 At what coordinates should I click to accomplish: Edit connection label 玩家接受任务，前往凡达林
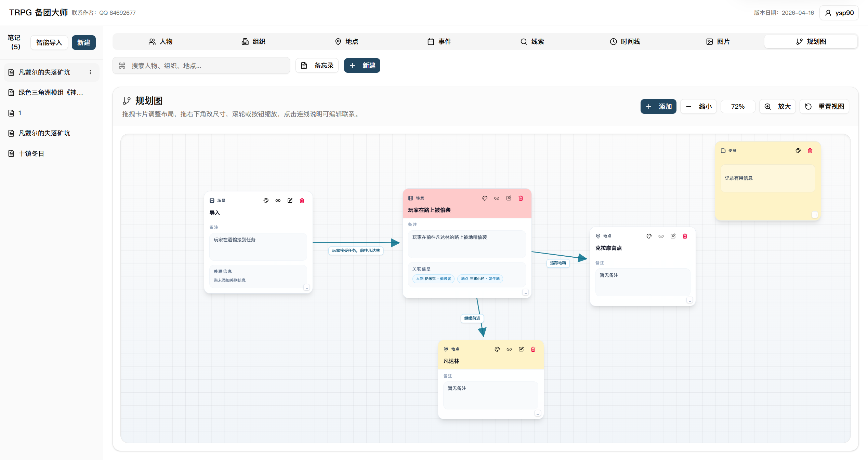[356, 251]
